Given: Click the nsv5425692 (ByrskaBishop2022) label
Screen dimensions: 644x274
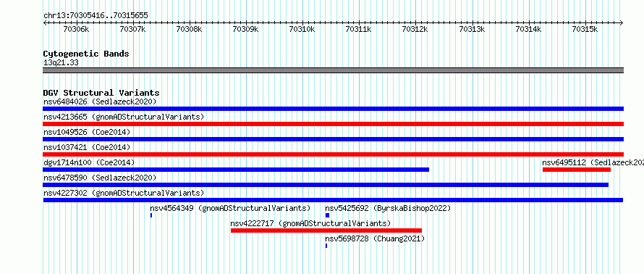Looking at the screenshot, I should (x=388, y=208).
